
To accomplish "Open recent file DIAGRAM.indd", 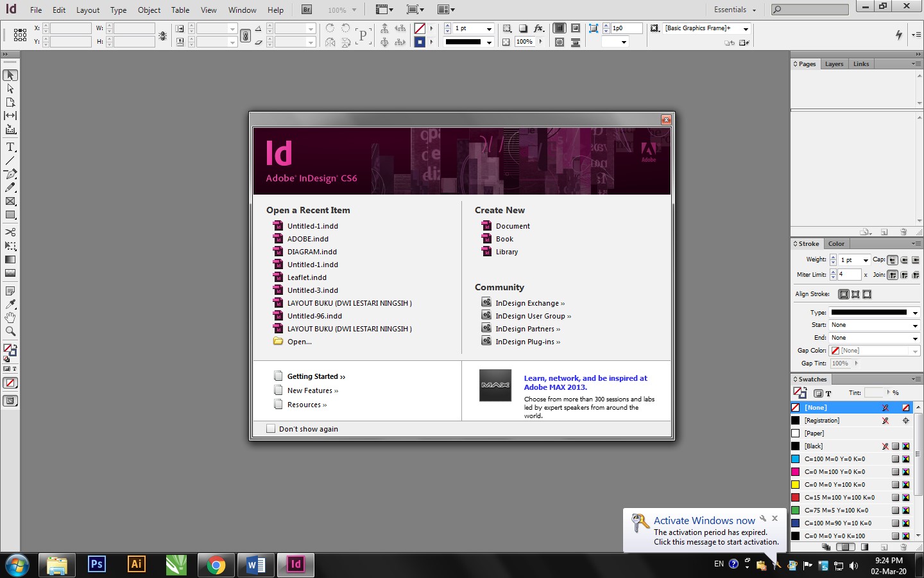I will click(312, 252).
